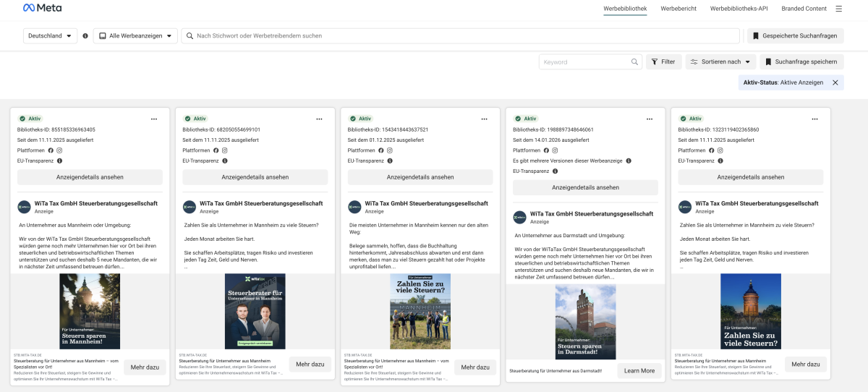Click Aktiv status badge on ad 855185336963405
This screenshot has height=392, width=868.
(30, 119)
